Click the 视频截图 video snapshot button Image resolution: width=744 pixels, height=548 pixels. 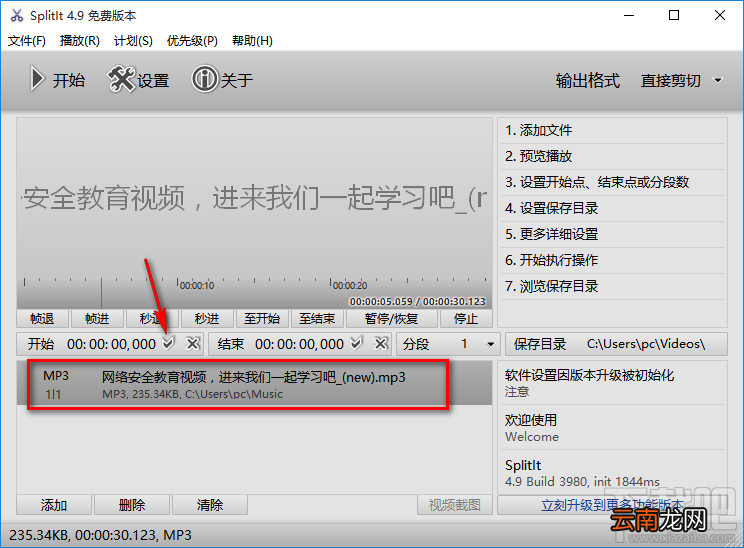[x=455, y=505]
